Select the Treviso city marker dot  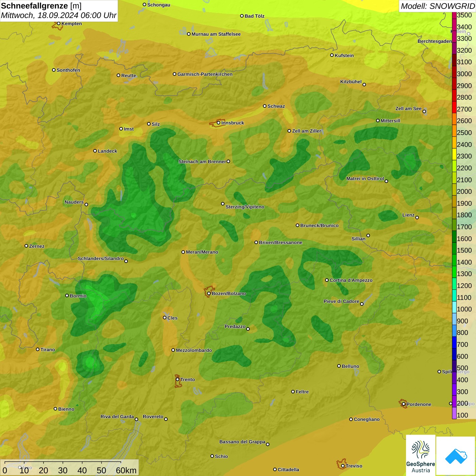pyautogui.click(x=343, y=466)
